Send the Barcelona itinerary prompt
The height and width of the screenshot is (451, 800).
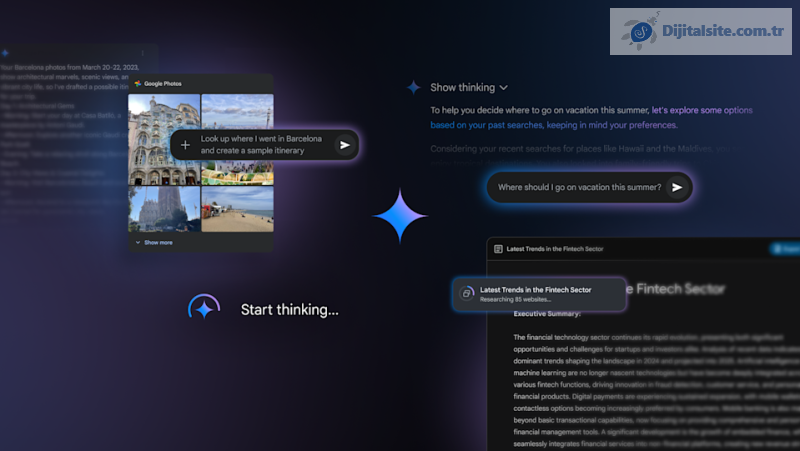pos(345,145)
